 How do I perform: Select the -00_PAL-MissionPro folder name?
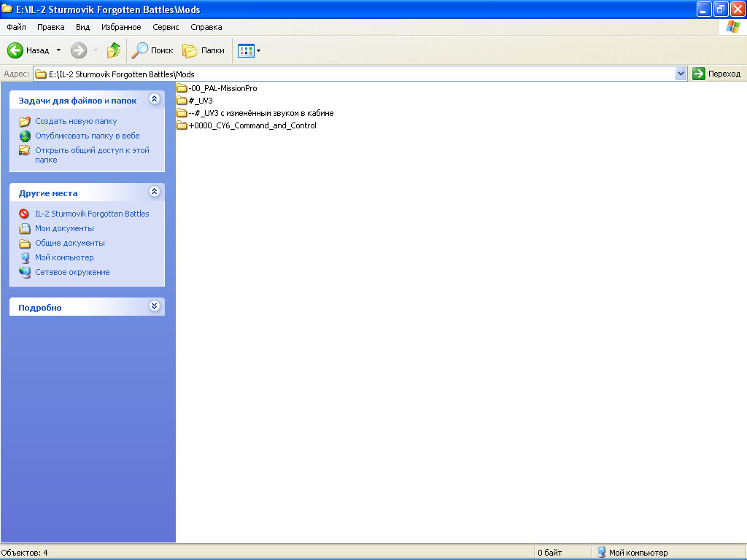coord(222,88)
